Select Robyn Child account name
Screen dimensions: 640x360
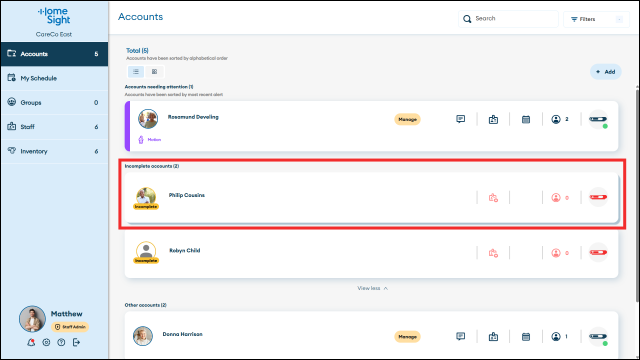pyautogui.click(x=184, y=251)
